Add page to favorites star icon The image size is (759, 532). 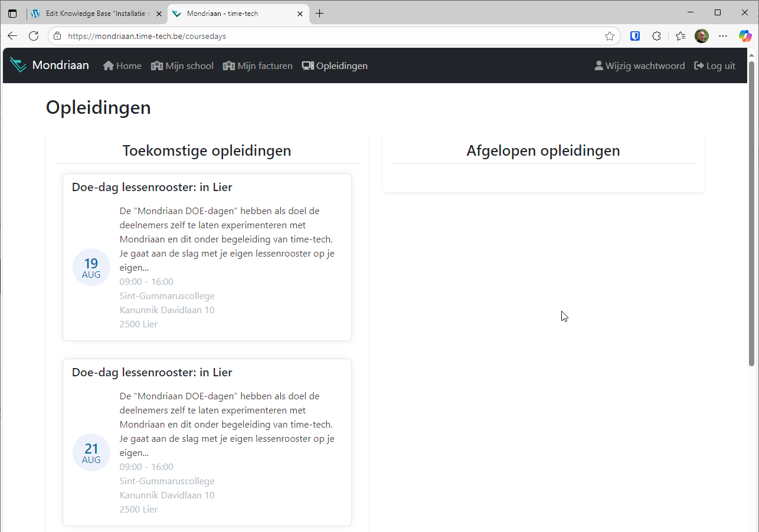[x=610, y=36]
